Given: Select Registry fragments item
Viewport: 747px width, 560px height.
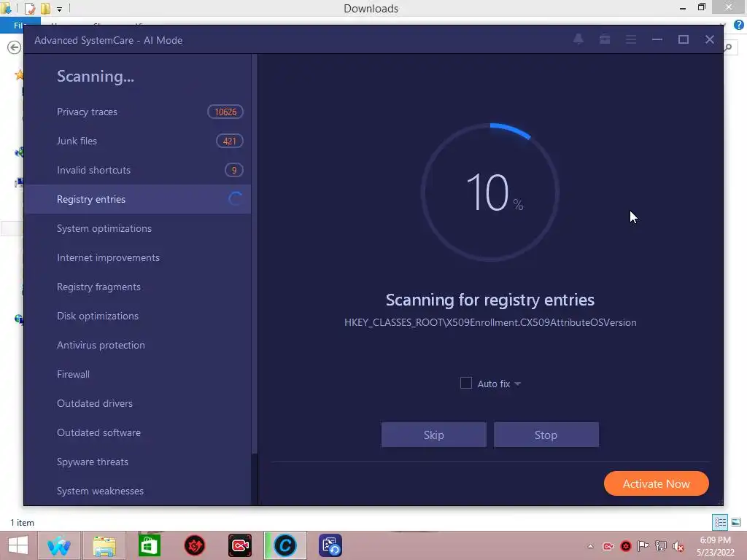Looking at the screenshot, I should [137, 287].
